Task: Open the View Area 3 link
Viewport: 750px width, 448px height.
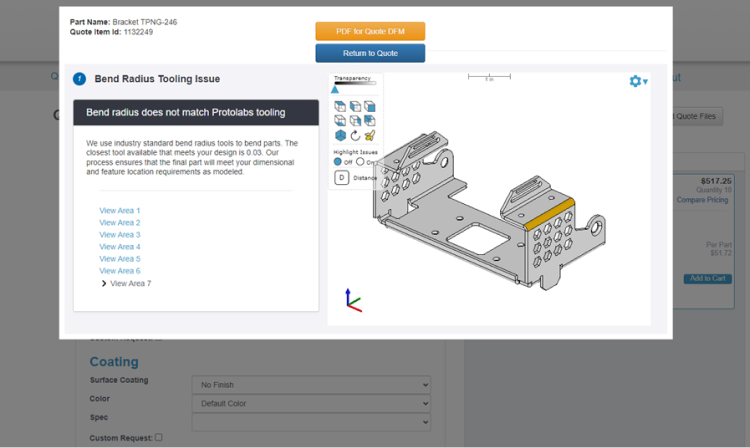Action: click(x=120, y=235)
